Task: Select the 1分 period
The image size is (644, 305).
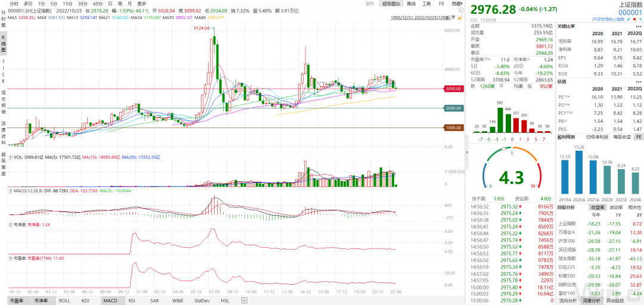Action: coord(42,4)
